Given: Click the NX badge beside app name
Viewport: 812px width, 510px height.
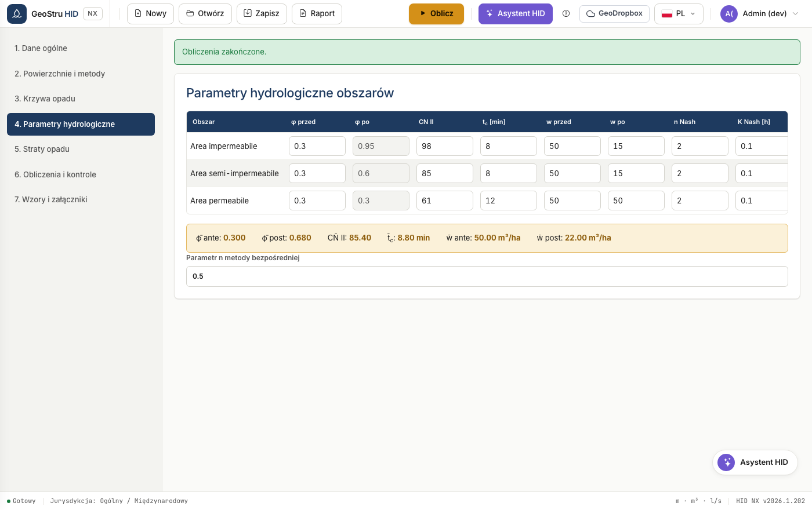Looking at the screenshot, I should coord(93,13).
